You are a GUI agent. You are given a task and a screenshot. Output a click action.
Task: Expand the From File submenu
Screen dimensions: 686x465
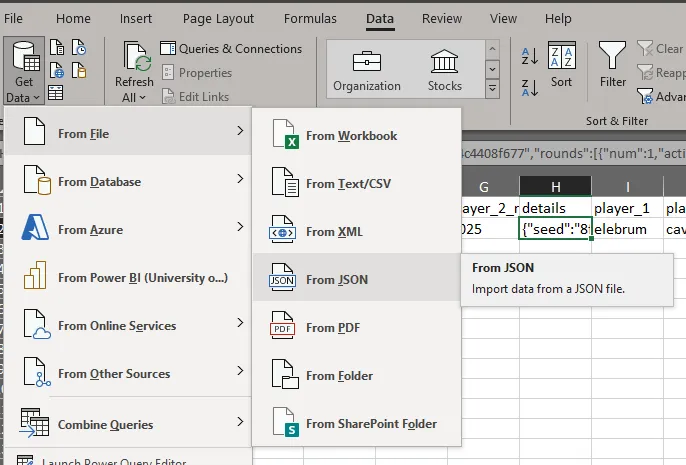(128, 131)
